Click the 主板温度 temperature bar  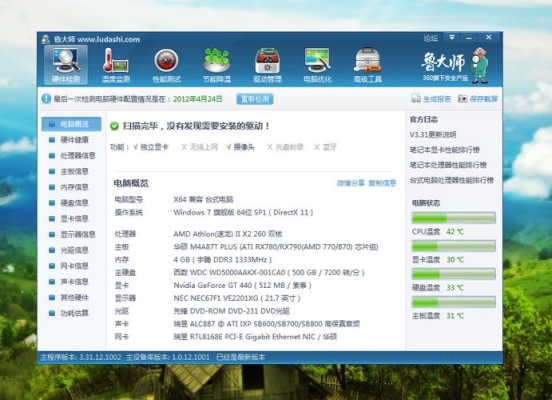(453, 302)
